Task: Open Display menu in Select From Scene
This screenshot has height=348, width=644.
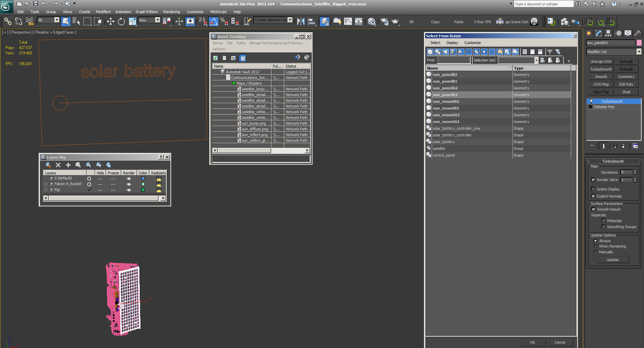Action: pyautogui.click(x=452, y=43)
